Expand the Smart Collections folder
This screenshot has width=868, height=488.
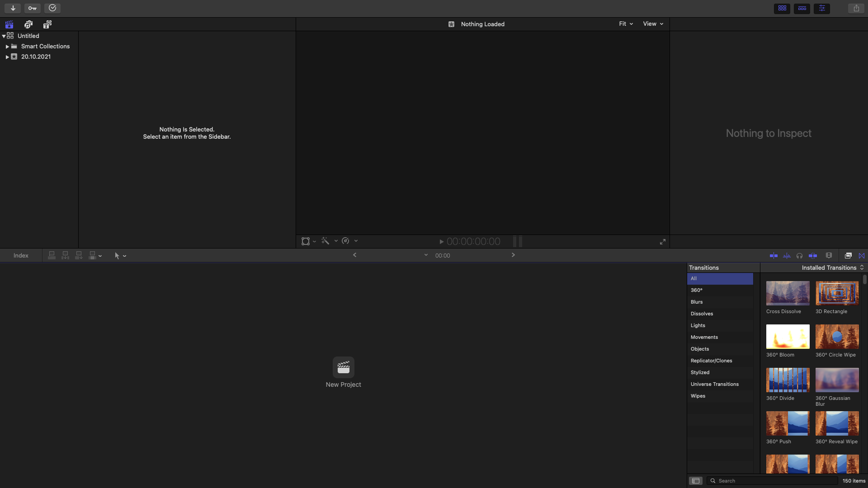(x=7, y=47)
